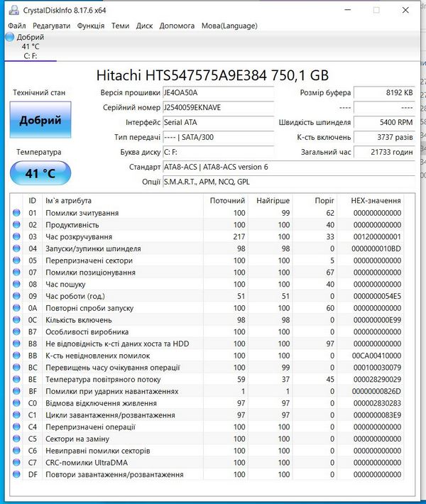Click status icon for attribute DF row
426x504 pixels.
point(17,475)
